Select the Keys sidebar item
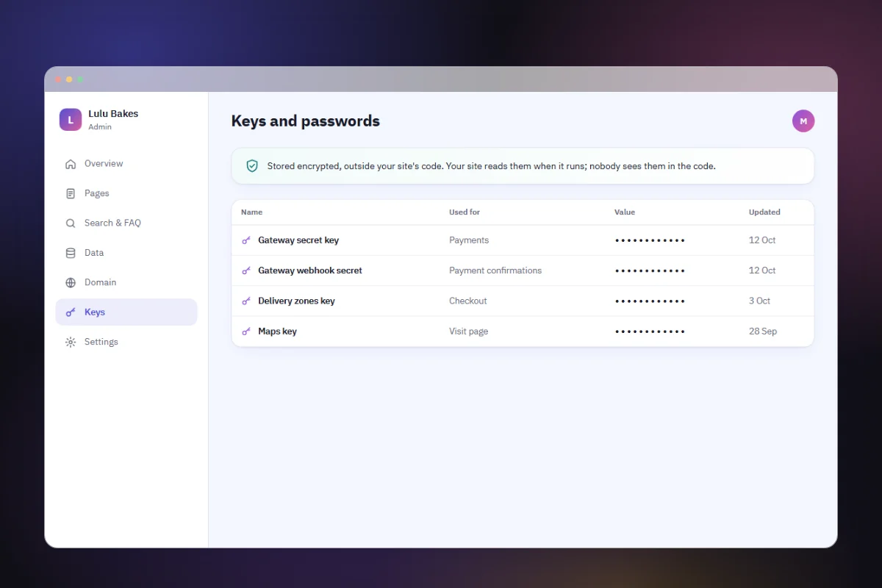882x588 pixels. [x=126, y=312]
